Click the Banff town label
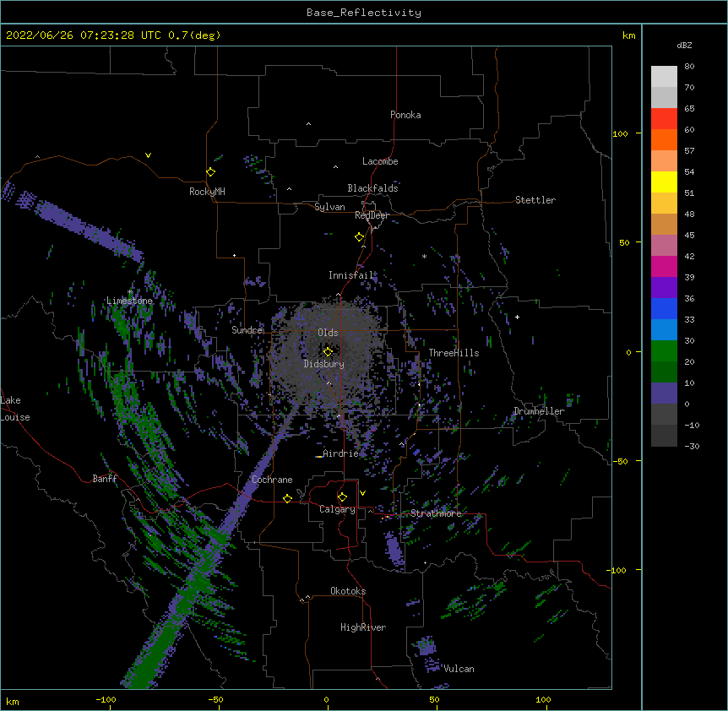728x711 pixels. click(105, 479)
